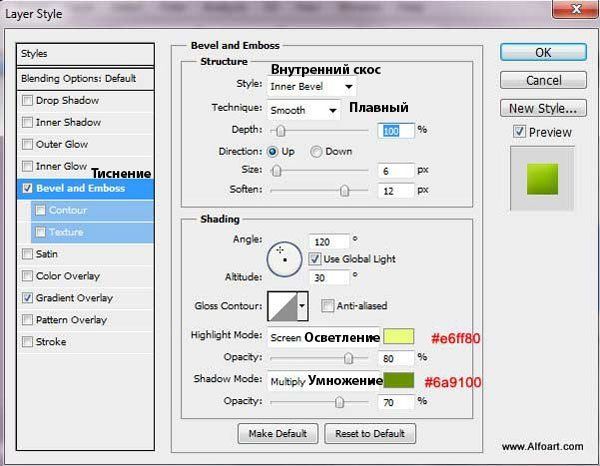This screenshot has width=600, height=466.
Task: Click the highlight Opacity 80 input field
Action: coord(396,358)
